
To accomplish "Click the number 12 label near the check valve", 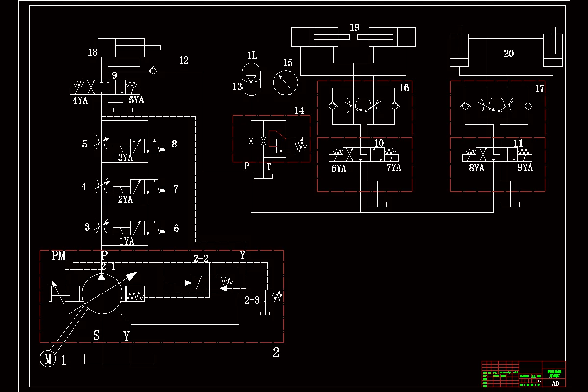I will tap(184, 61).
